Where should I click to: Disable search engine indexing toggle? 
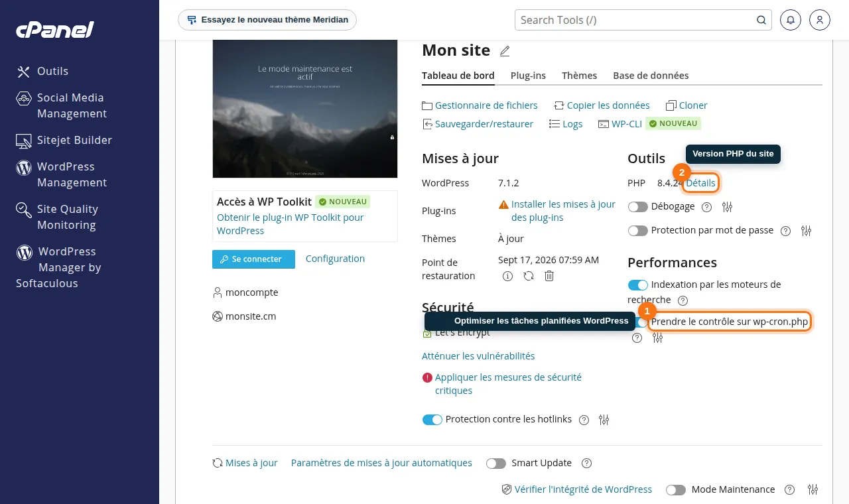pyautogui.click(x=638, y=285)
